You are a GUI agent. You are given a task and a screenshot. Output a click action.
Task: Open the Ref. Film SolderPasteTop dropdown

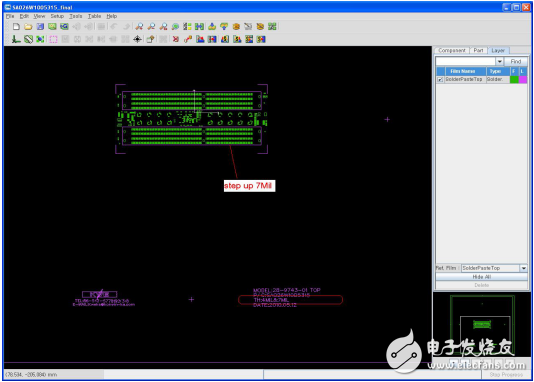point(523,268)
